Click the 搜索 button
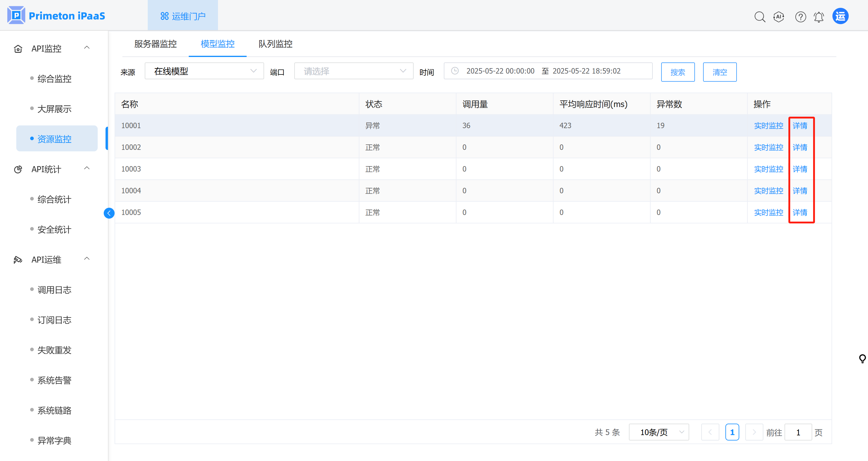This screenshot has width=868, height=461. (678, 72)
